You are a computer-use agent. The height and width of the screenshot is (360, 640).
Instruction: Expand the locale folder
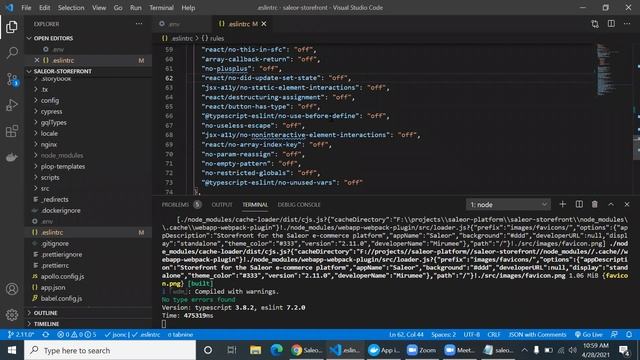(49, 133)
